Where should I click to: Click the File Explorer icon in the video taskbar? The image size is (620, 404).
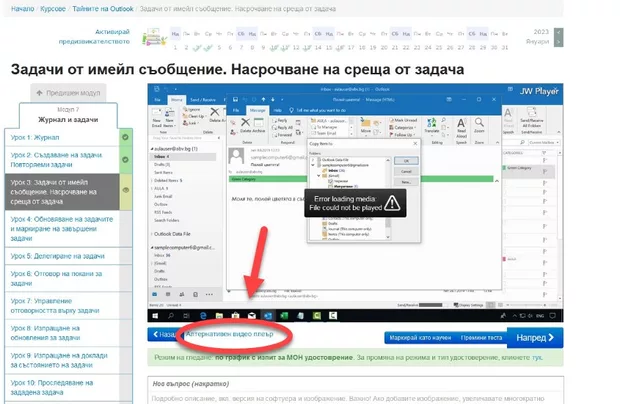click(219, 315)
